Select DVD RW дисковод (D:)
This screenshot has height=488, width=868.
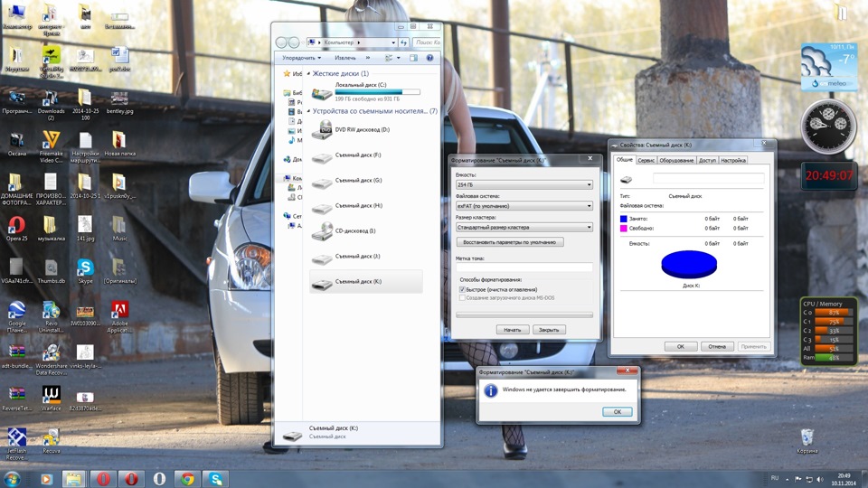[366, 130]
